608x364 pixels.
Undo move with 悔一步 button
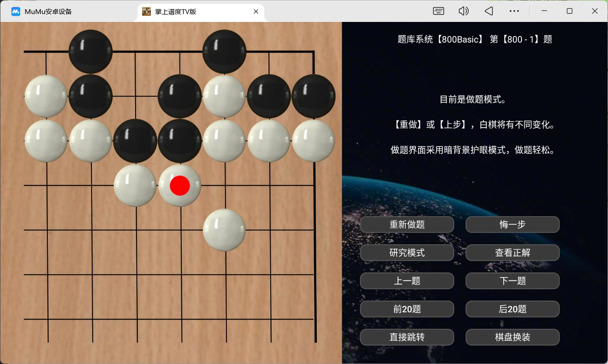(512, 225)
